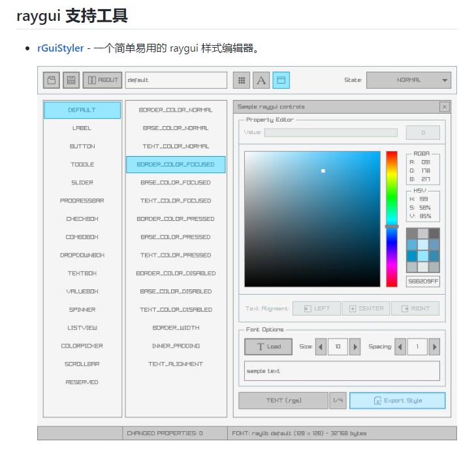Open font atlas 'A' icon
This screenshot has height=456, width=476.
(261, 80)
